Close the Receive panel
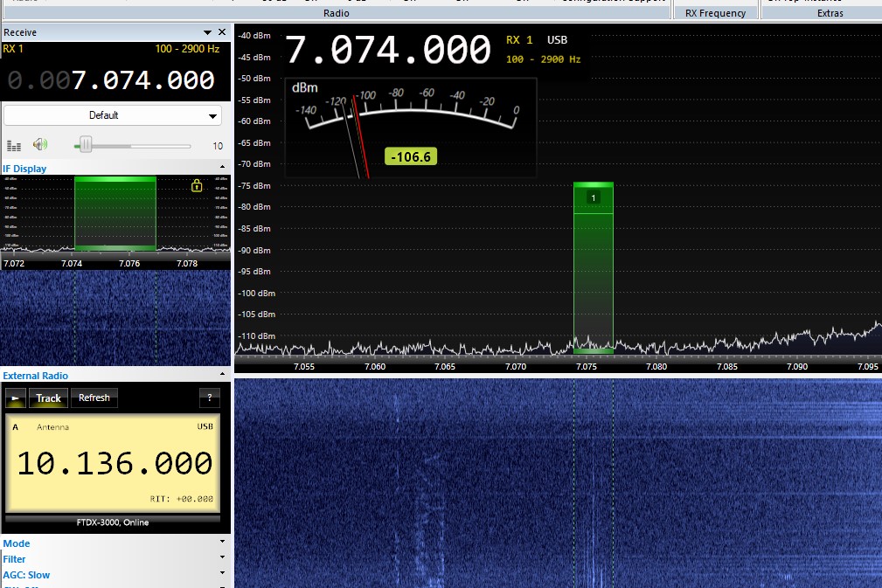 coord(222,32)
